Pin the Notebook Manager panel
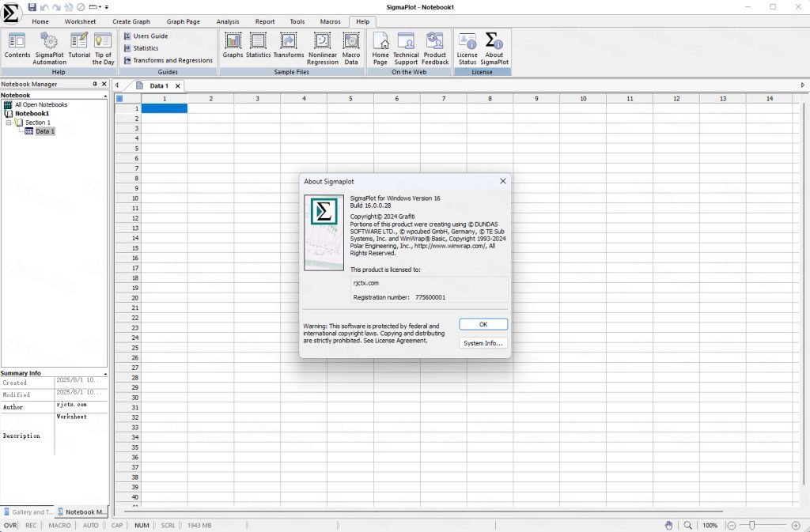Image resolution: width=810 pixels, height=532 pixels. click(95, 84)
